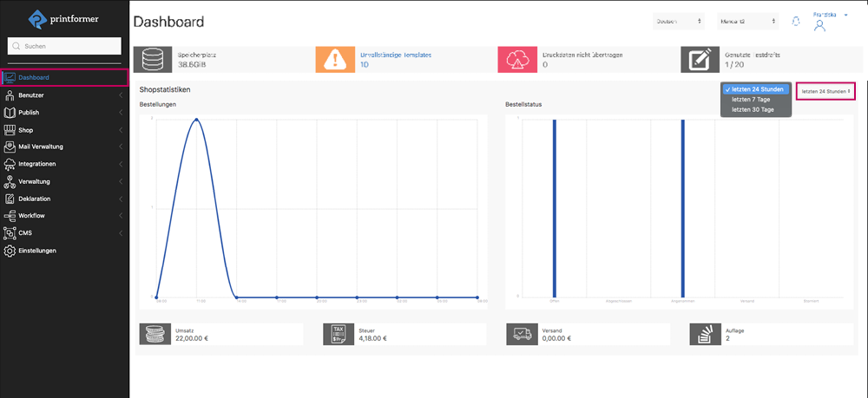The height and width of the screenshot is (398, 868).
Task: Click the printformer logo
Action: (x=64, y=18)
